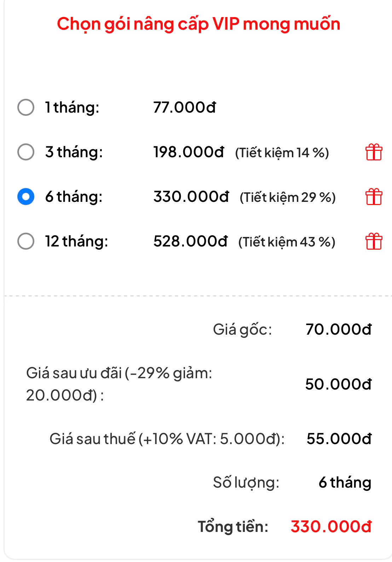Click the Tiết kiệm 14 % text

coord(282,153)
